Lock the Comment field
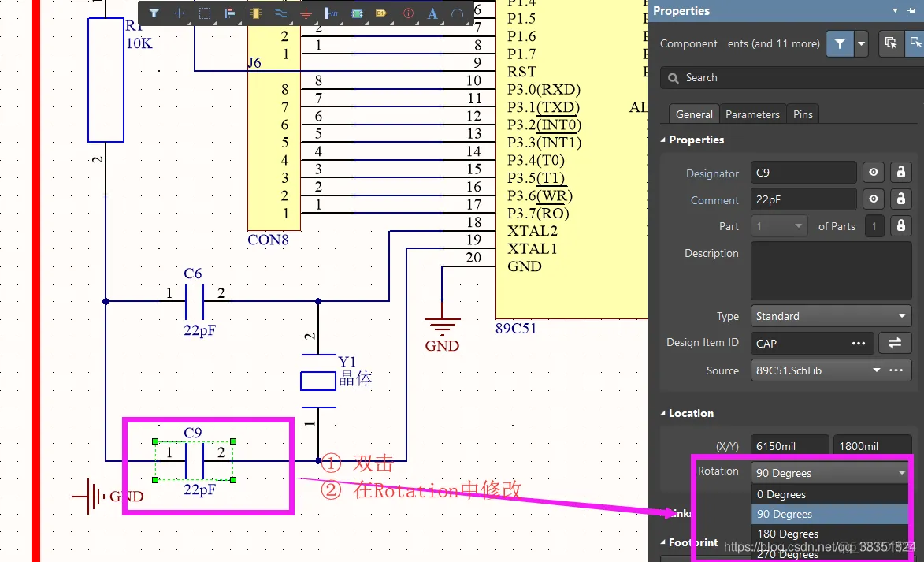Image resolution: width=924 pixels, height=562 pixels. coord(900,199)
